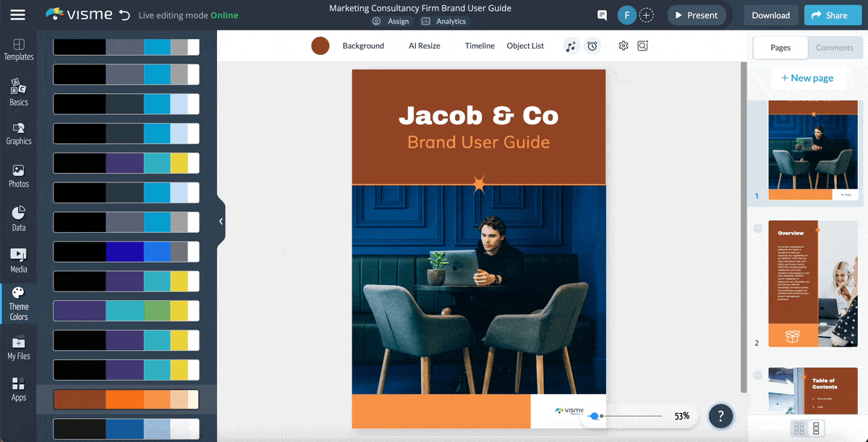The image size is (868, 442).
Task: Select the Photos sidebar icon
Action: click(x=19, y=174)
